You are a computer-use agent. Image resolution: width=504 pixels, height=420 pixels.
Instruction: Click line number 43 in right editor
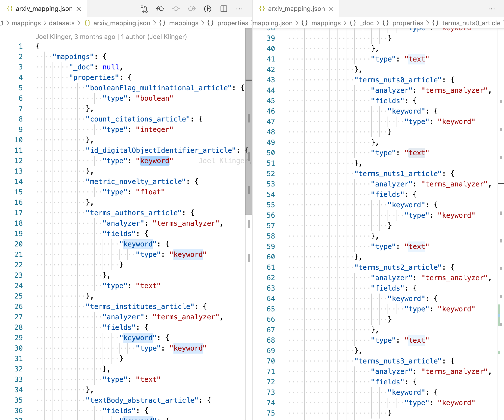click(271, 80)
